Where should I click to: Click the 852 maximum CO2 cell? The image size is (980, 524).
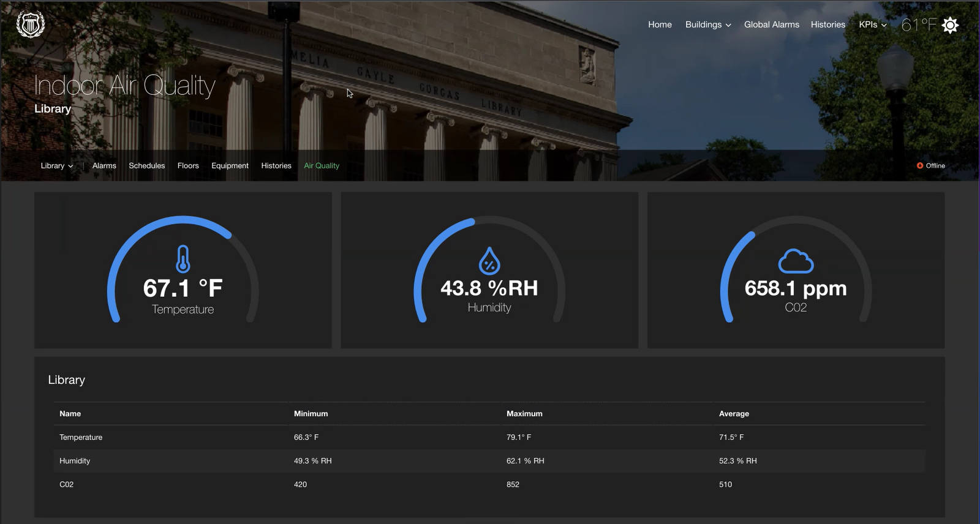click(x=513, y=484)
